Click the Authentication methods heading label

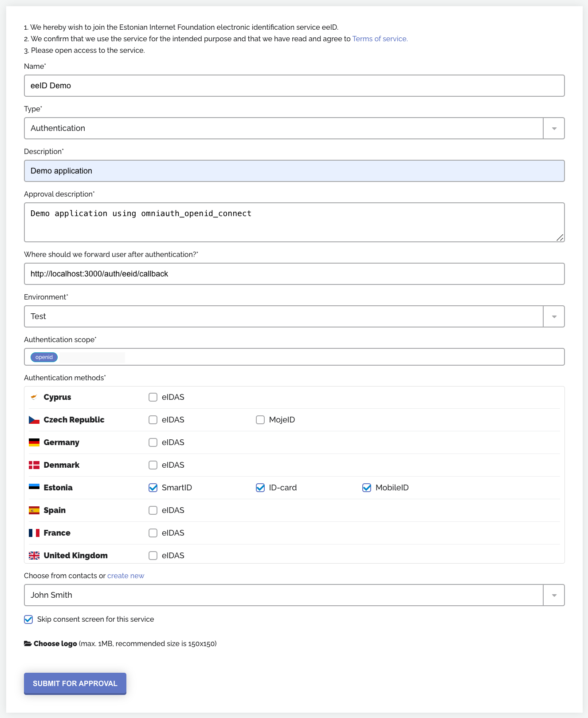65,378
